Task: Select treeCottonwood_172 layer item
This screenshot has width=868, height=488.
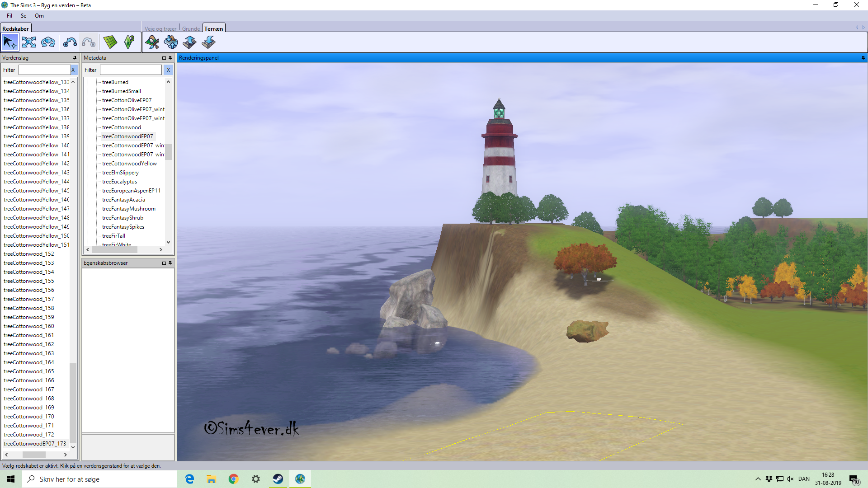Action: pyautogui.click(x=29, y=435)
